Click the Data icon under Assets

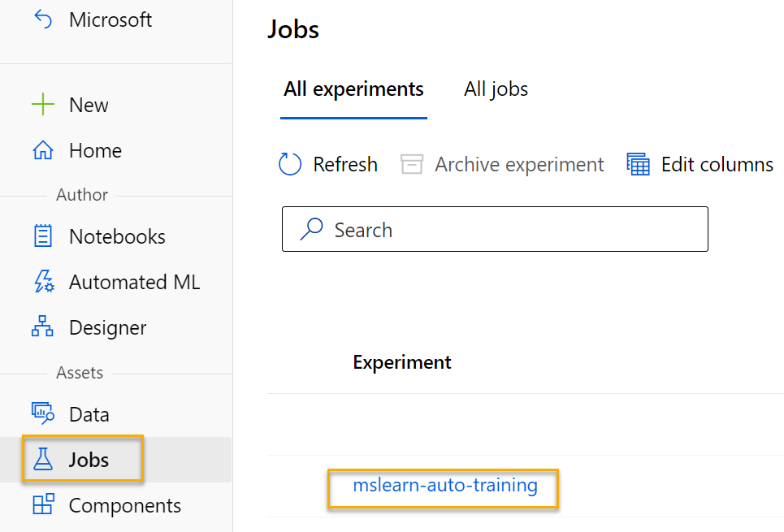[43, 413]
